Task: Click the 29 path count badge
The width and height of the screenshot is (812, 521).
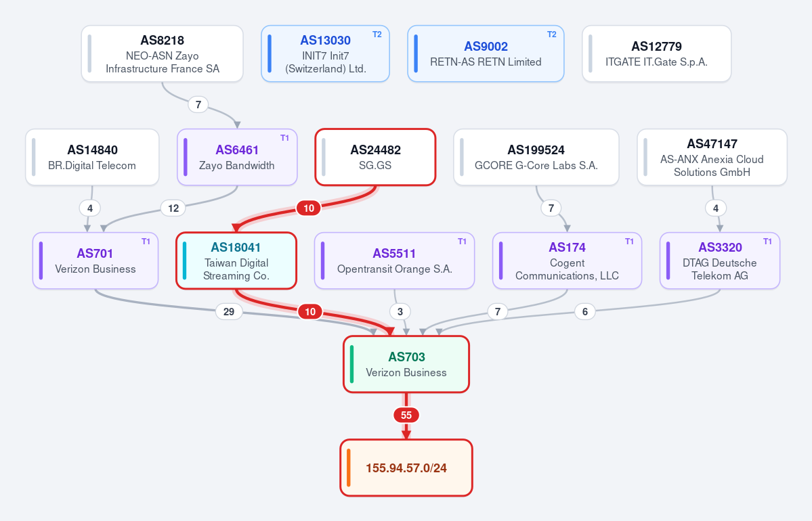Action: (x=229, y=311)
